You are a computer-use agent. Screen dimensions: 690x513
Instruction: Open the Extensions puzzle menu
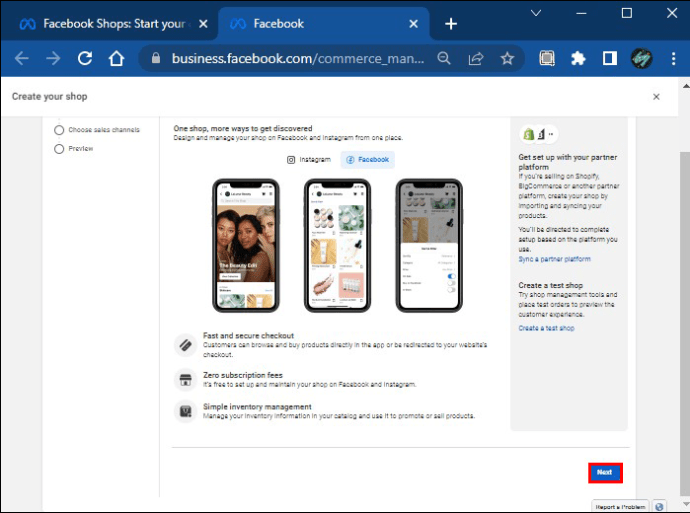tap(578, 58)
